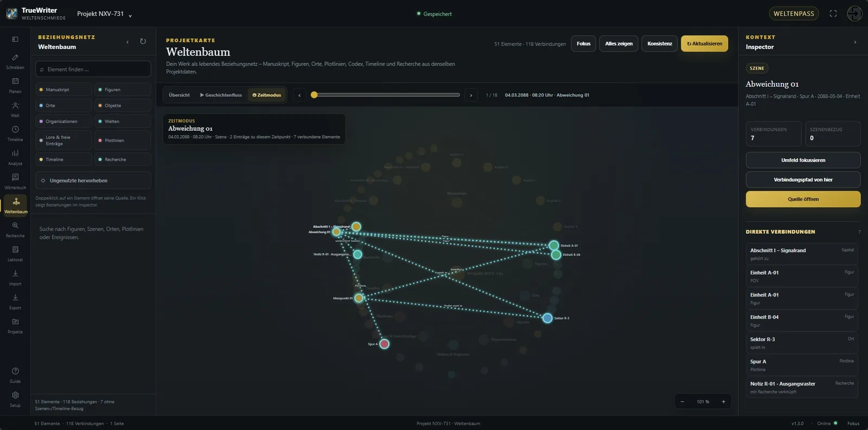Switch to the Übersicht view
The image size is (868, 430).
click(x=179, y=95)
